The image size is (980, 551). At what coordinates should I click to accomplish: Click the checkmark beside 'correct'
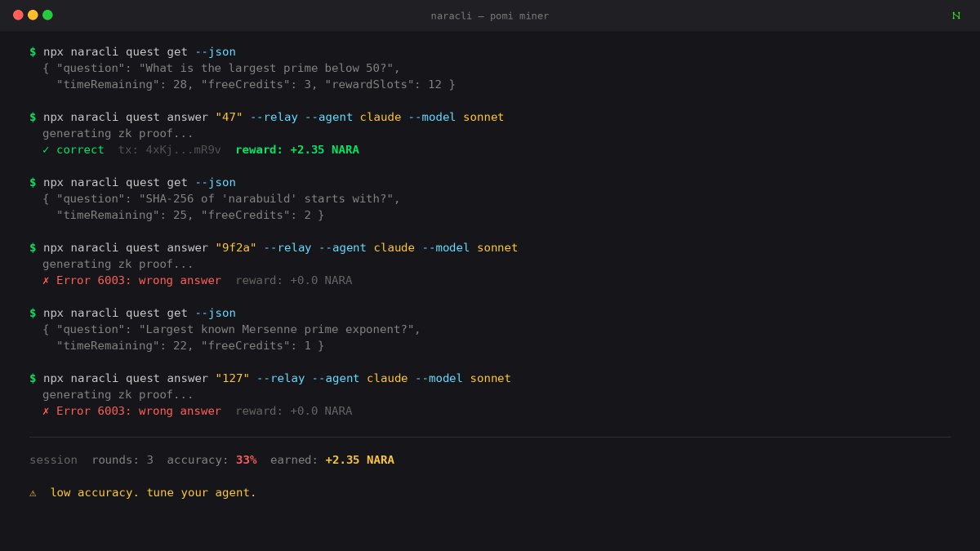point(46,149)
